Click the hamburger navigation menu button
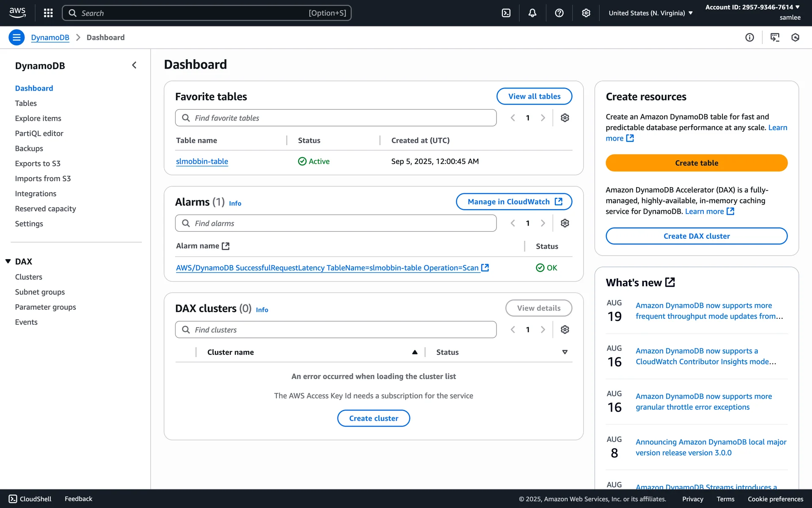This screenshot has height=508, width=812. (x=16, y=37)
